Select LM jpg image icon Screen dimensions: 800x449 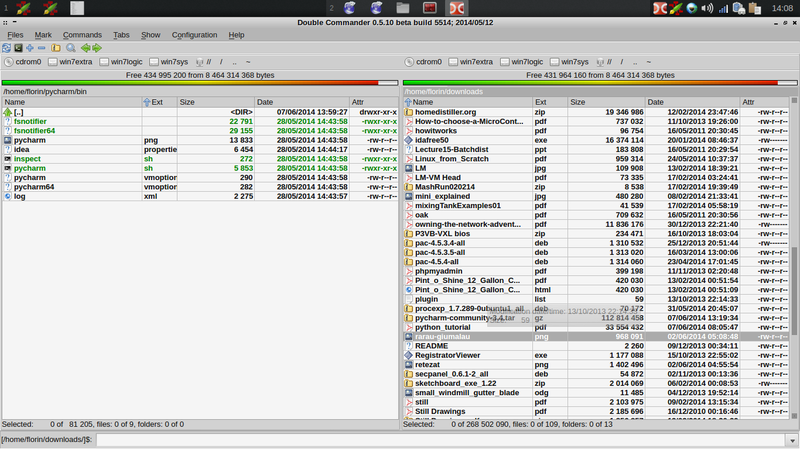[x=409, y=168]
